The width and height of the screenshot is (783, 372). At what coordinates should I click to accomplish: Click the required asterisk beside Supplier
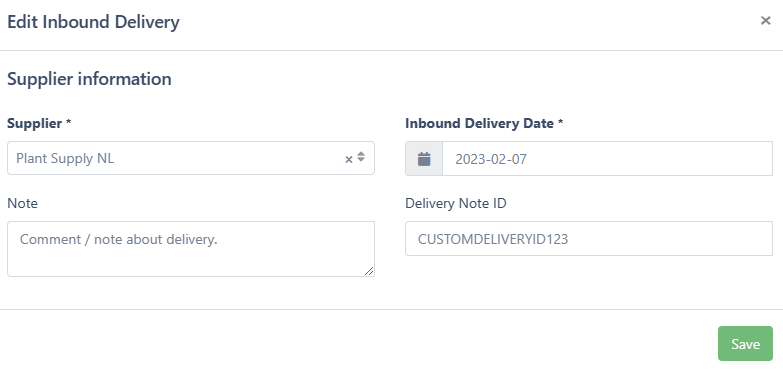68,122
